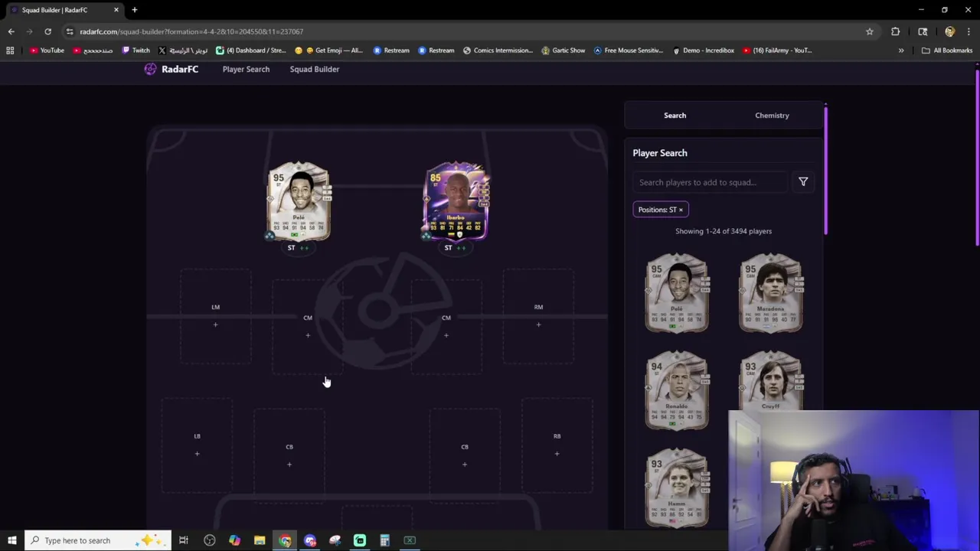The image size is (980, 551).
Task: Go to the RadarFC home logo
Action: click(x=171, y=69)
